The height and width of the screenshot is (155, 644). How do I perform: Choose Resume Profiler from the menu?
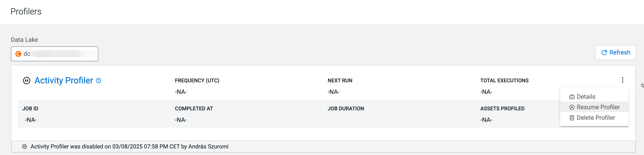[598, 107]
